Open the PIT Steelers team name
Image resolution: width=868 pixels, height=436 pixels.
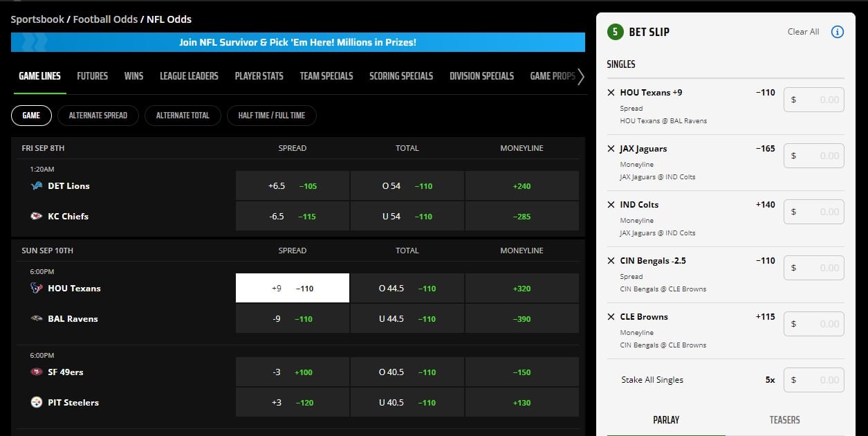[73, 403]
